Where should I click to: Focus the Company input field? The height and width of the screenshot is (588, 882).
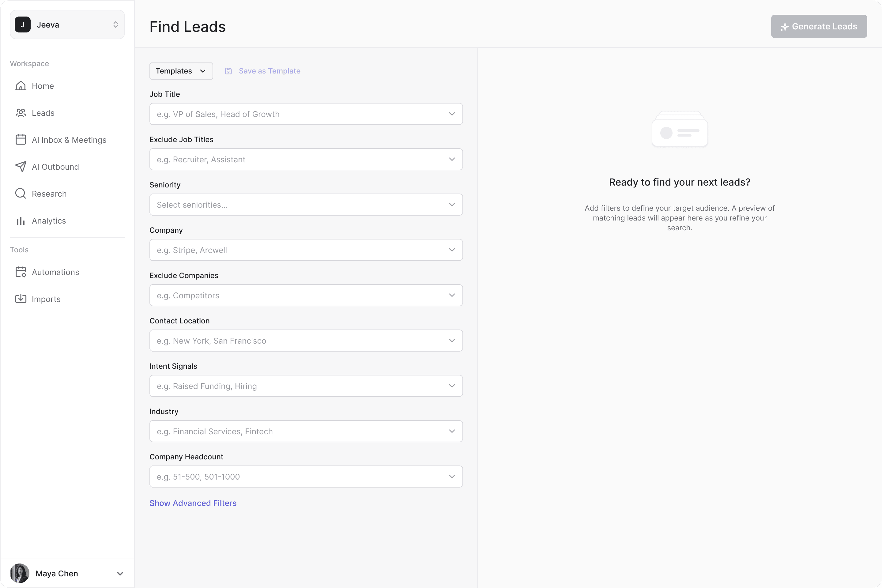[306, 250]
